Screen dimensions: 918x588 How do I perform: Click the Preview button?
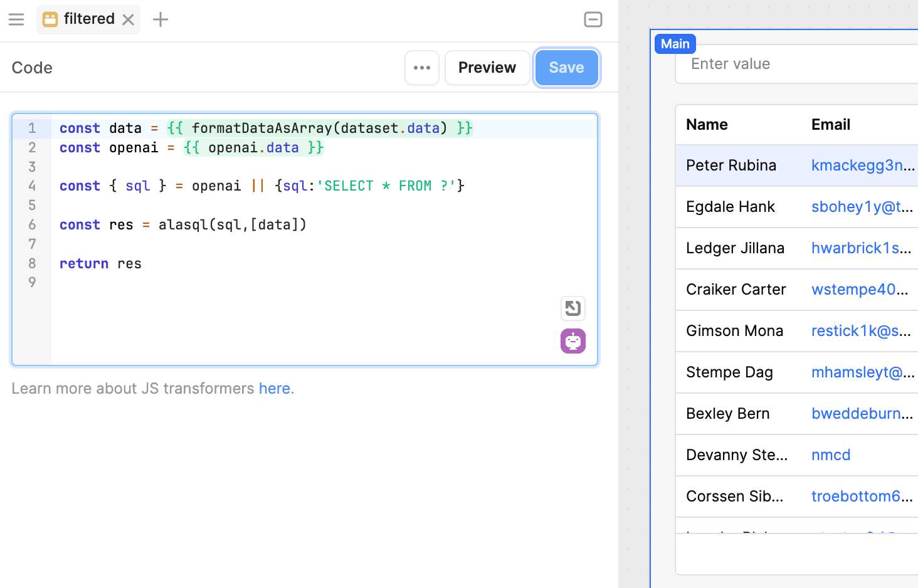[x=487, y=68]
